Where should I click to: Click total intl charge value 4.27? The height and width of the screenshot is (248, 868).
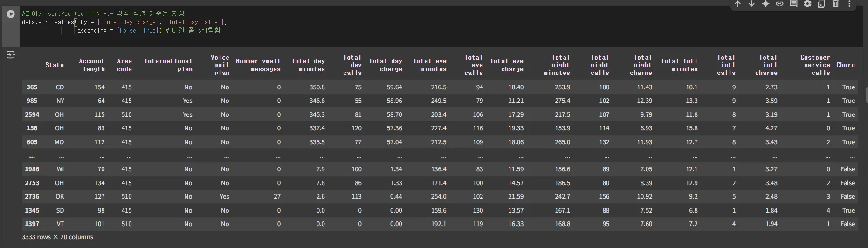pos(771,128)
